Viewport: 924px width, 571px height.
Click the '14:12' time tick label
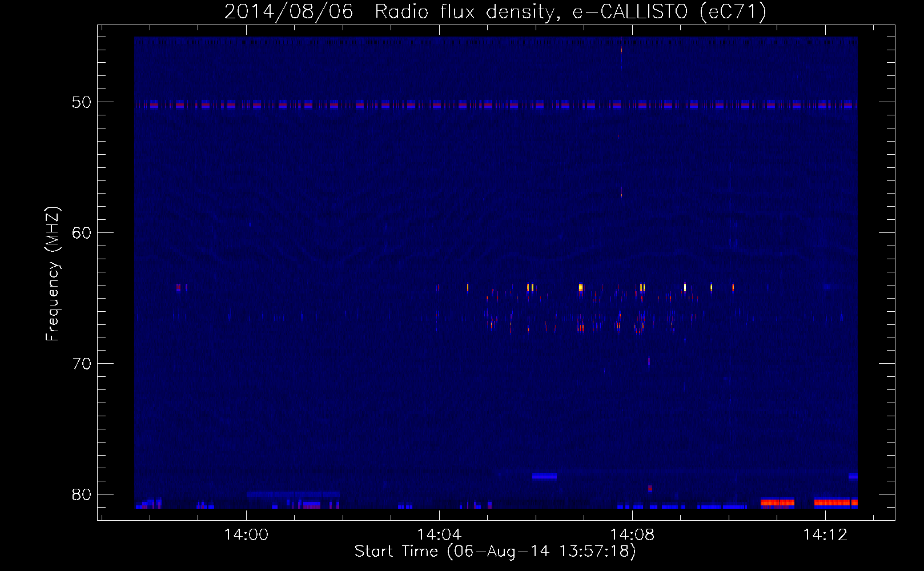[825, 535]
